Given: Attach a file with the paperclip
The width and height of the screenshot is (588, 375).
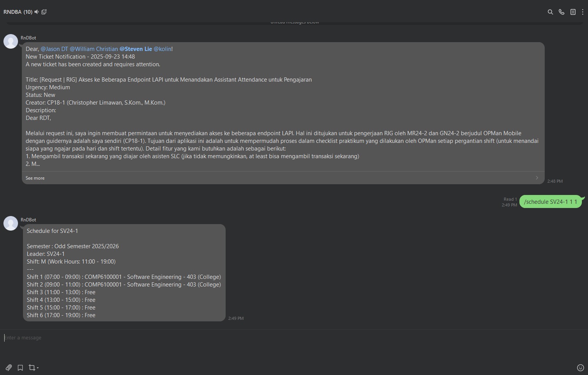Looking at the screenshot, I should 8,367.
